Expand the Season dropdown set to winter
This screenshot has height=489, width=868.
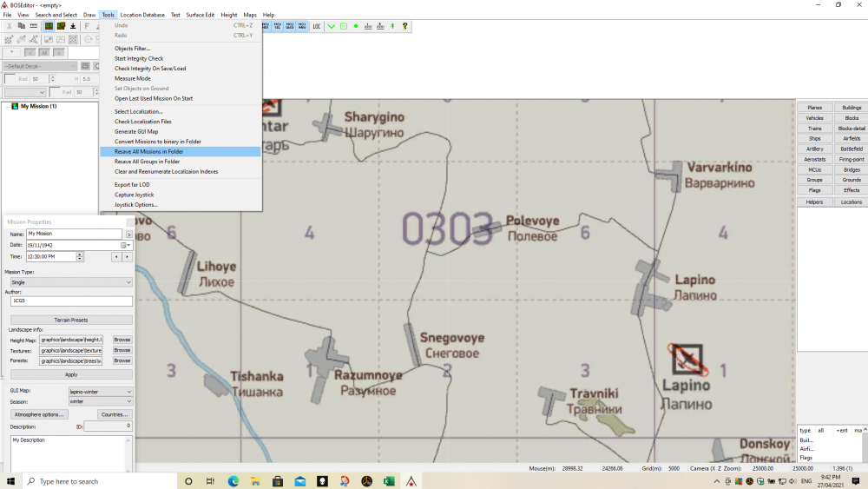coord(101,402)
